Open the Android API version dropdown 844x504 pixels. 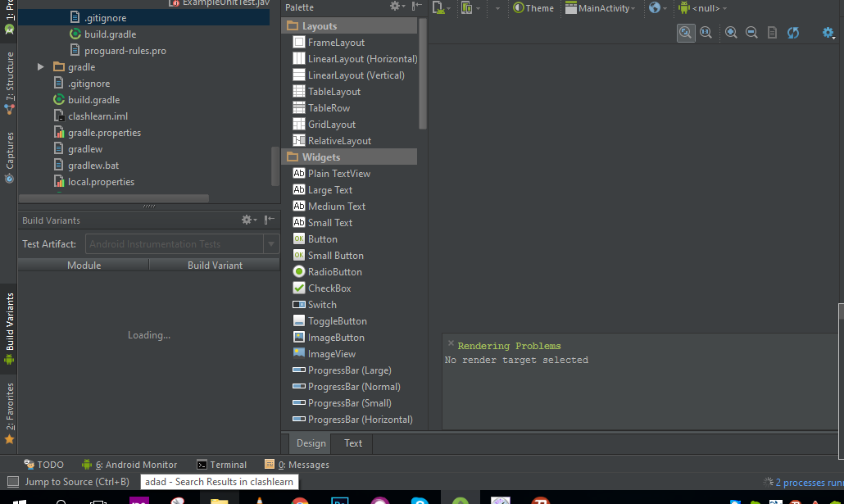[x=702, y=8]
